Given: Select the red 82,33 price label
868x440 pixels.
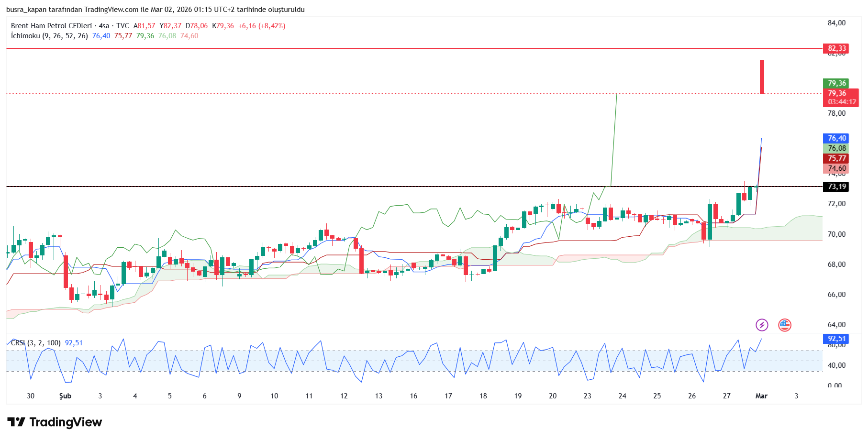Looking at the screenshot, I should [836, 48].
